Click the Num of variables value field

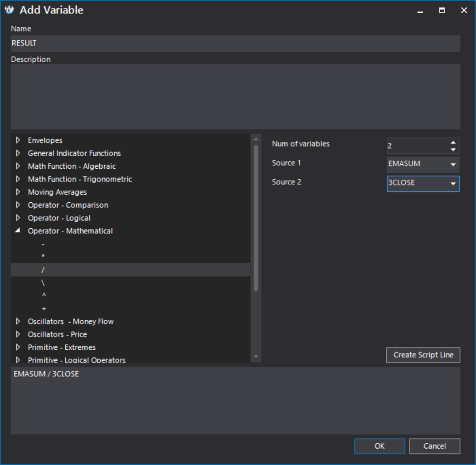[418, 146]
